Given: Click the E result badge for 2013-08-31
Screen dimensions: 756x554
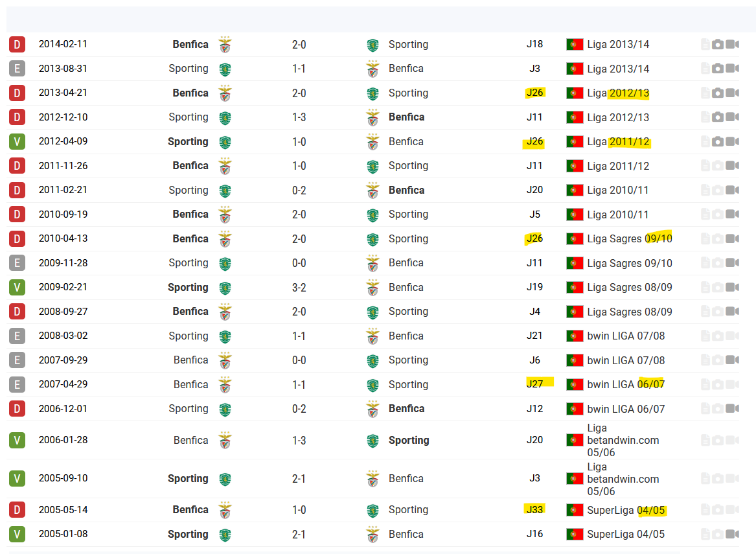Looking at the screenshot, I should [x=17, y=69].
